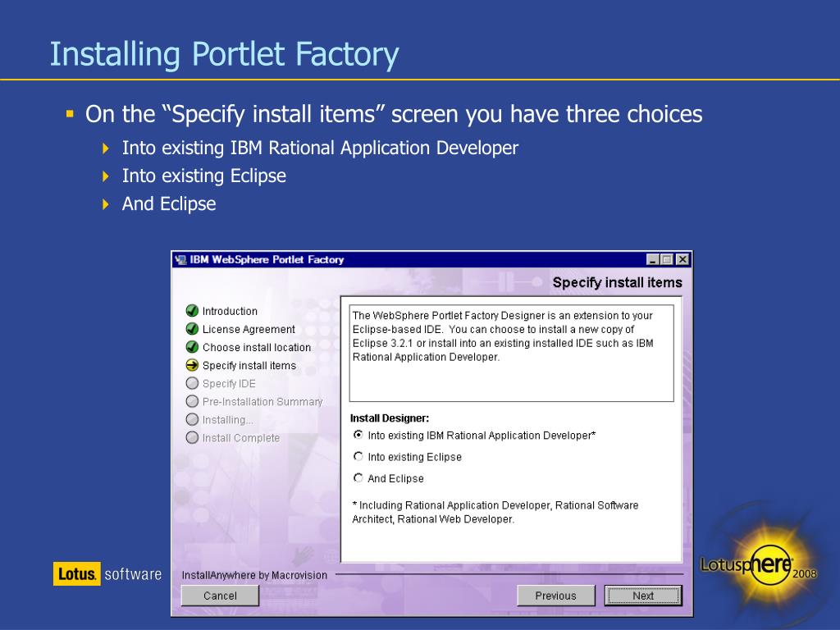The height and width of the screenshot is (630, 840).
Task: Click circle icon beside Pre-Installation Summary
Action: click(192, 401)
